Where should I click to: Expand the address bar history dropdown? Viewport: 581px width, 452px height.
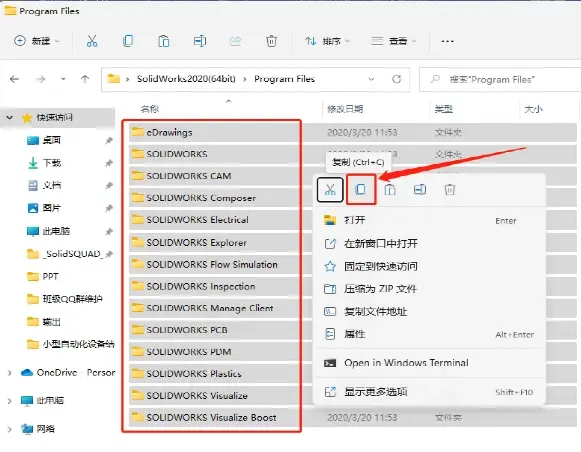(371, 79)
